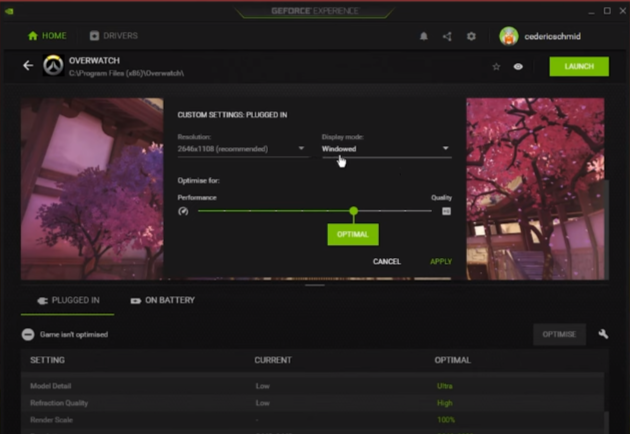The height and width of the screenshot is (434, 630).
Task: Click the left temple screenshot thumbnail
Action: [92, 188]
